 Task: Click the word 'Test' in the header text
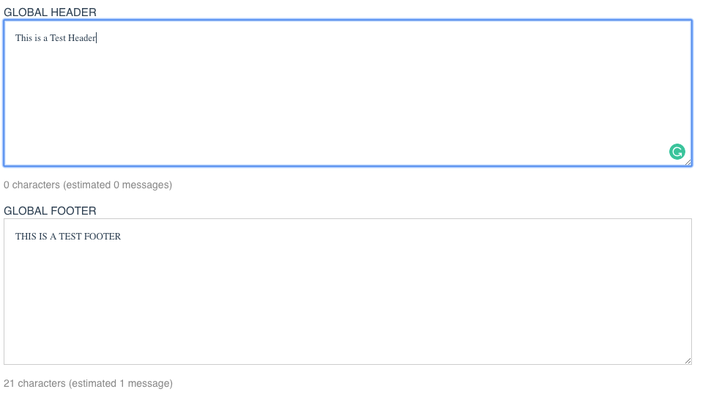[58, 38]
